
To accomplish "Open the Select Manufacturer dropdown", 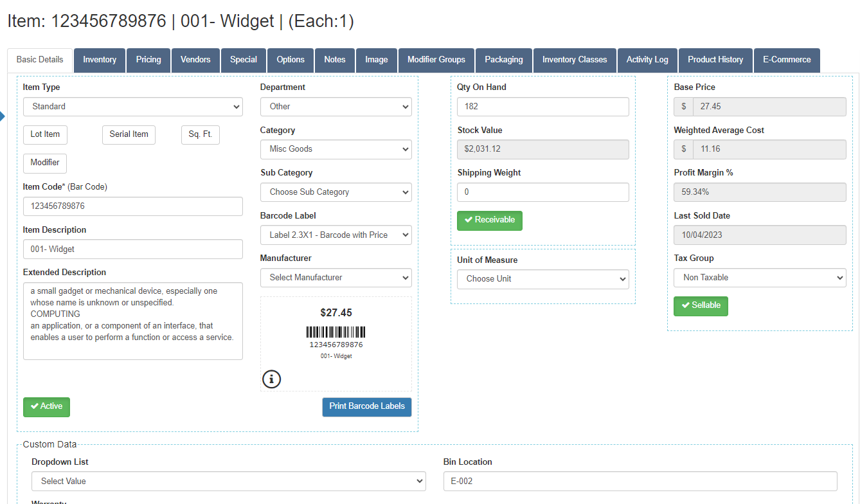I will click(x=336, y=277).
